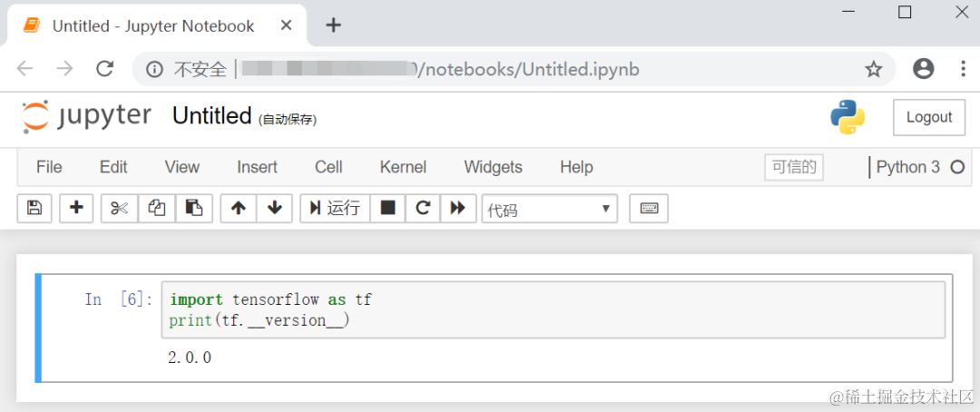
Task: Copy selected cells icon
Action: [156, 208]
